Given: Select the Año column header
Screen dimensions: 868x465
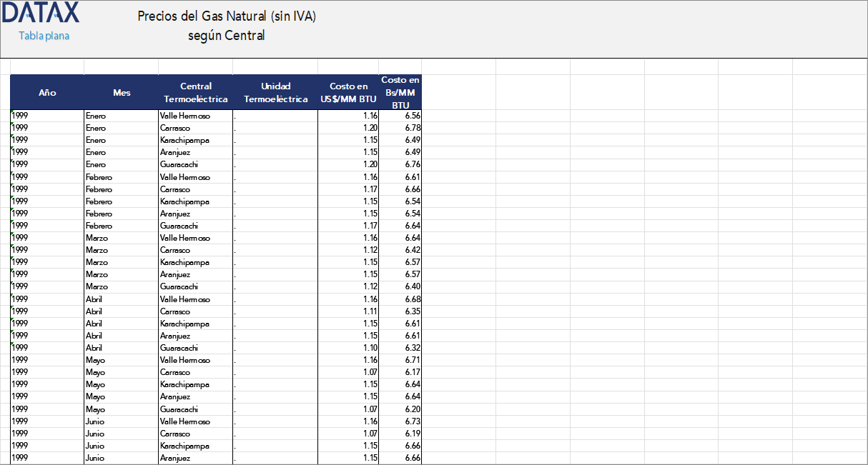Looking at the screenshot, I should coord(46,92).
